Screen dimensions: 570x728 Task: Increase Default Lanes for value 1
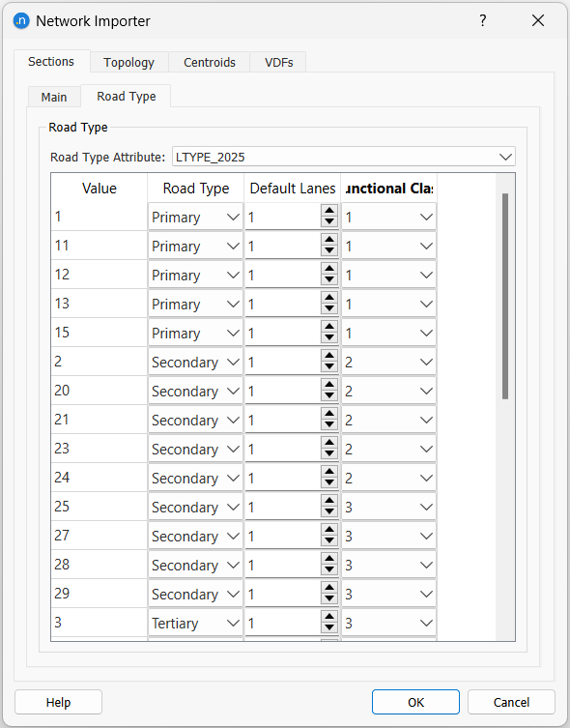click(x=329, y=212)
